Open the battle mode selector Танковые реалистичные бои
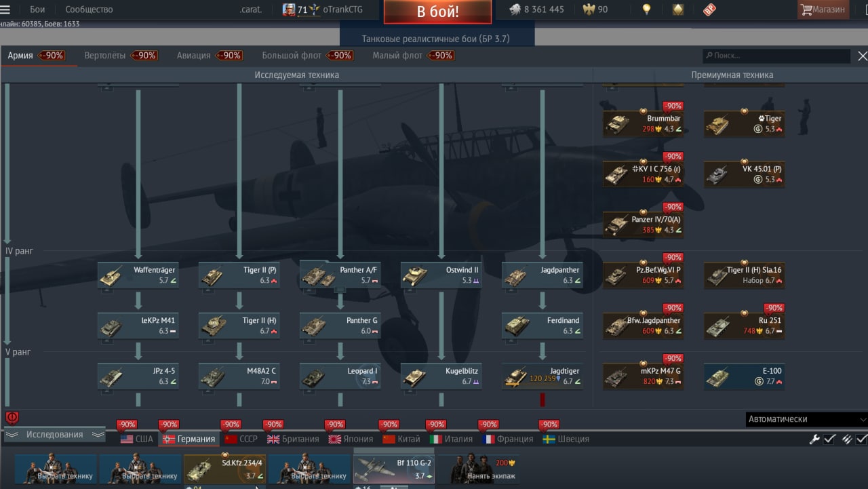The height and width of the screenshot is (489, 868). [x=436, y=39]
